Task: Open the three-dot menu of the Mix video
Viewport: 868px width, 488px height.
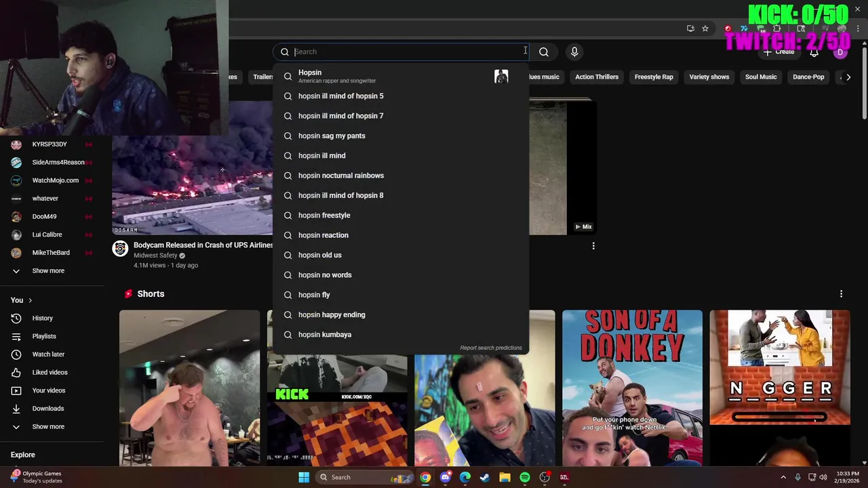Action: point(593,246)
